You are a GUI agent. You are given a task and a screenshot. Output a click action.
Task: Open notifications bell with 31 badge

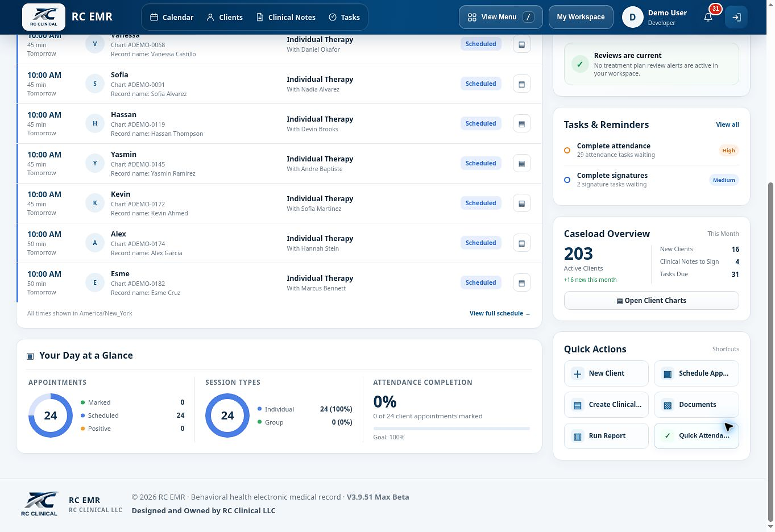coord(708,17)
